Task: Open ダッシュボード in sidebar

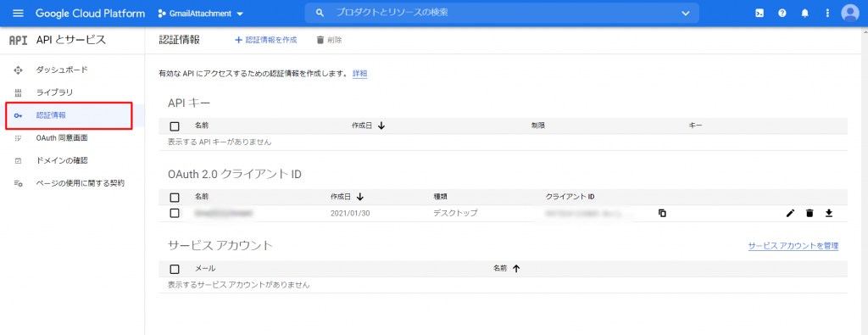Action: [62, 70]
